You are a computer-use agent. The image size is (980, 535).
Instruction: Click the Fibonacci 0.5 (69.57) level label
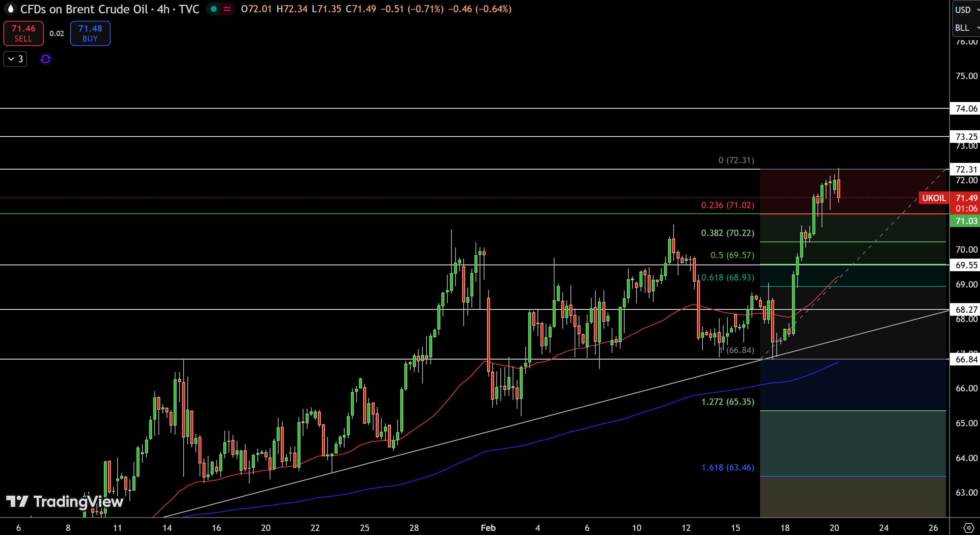coord(732,255)
